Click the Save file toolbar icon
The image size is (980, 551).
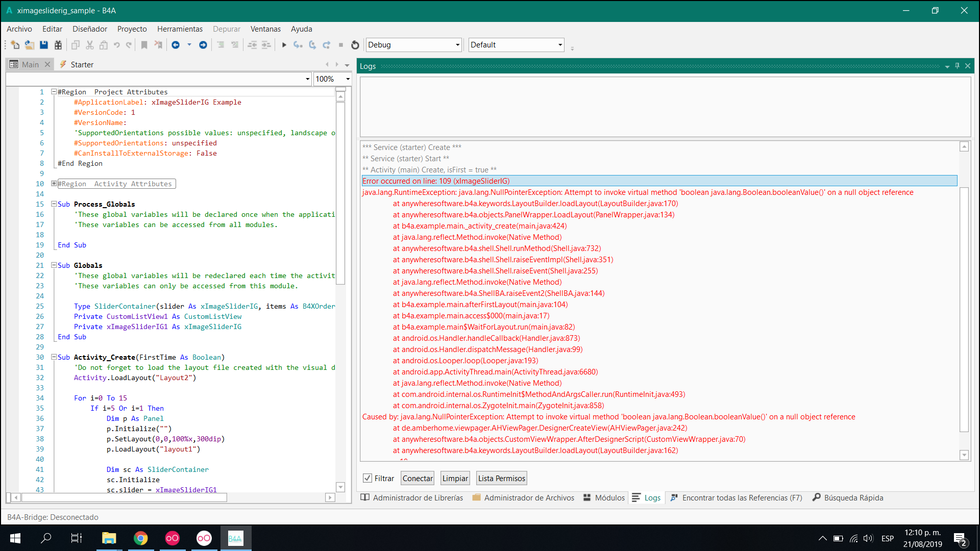44,45
